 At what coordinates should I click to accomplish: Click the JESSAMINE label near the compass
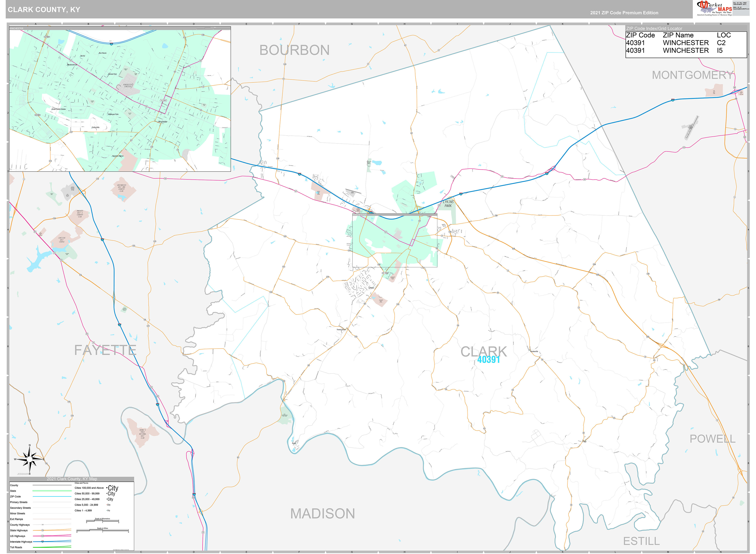[x=23, y=474]
